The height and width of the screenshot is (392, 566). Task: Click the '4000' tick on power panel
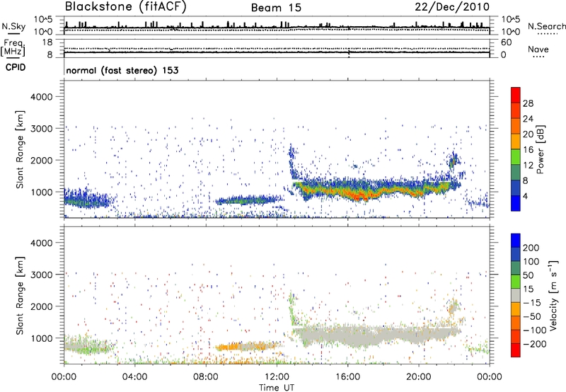pyautogui.click(x=41, y=97)
